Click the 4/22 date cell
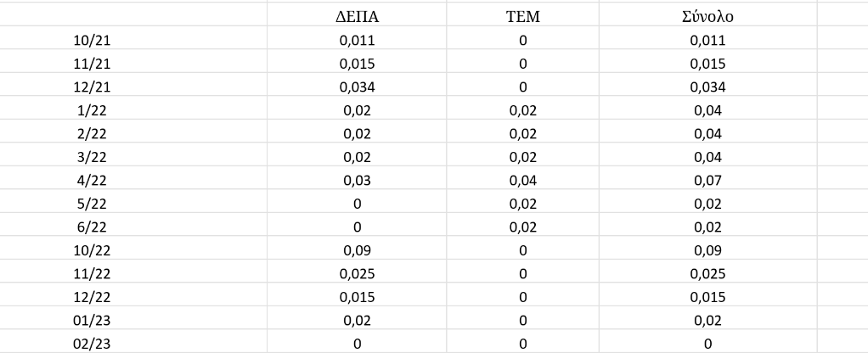 coord(92,181)
